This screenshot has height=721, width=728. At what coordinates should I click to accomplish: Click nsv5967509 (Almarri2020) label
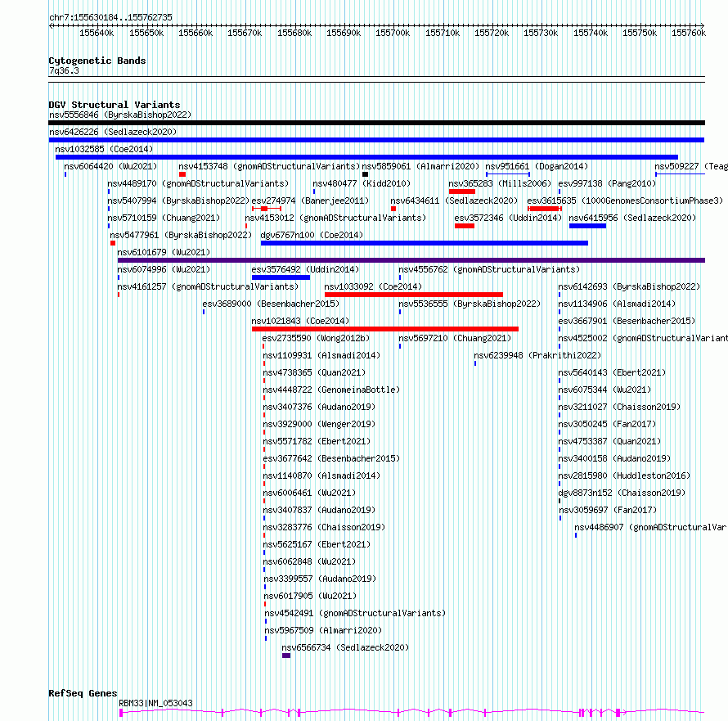click(323, 630)
